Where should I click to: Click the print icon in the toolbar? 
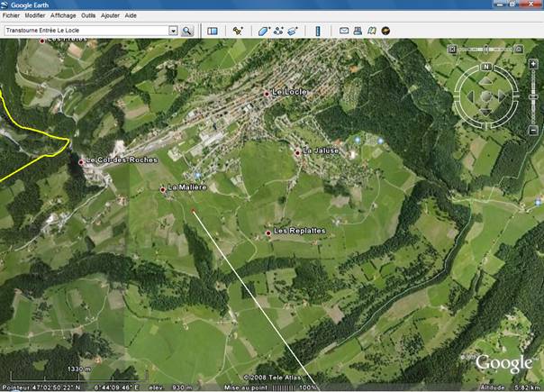click(358, 30)
